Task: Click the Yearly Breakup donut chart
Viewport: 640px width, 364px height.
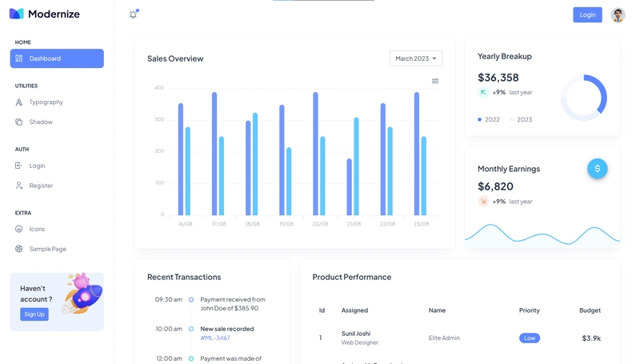Action: pyautogui.click(x=584, y=98)
